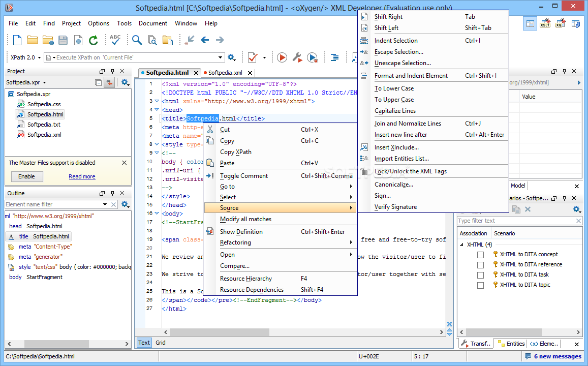The image size is (588, 366).
Task: Go to the last modification icon
Action: pos(190,40)
